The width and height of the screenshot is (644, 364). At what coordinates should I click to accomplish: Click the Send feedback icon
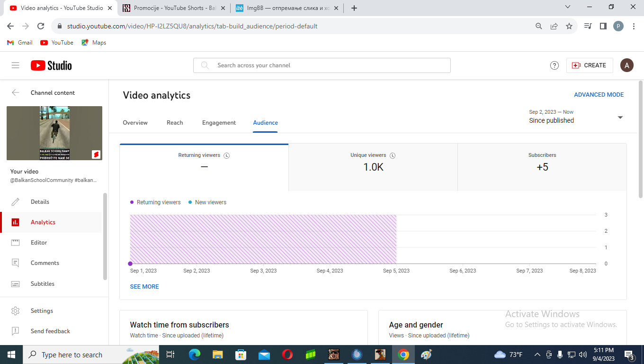click(16, 331)
